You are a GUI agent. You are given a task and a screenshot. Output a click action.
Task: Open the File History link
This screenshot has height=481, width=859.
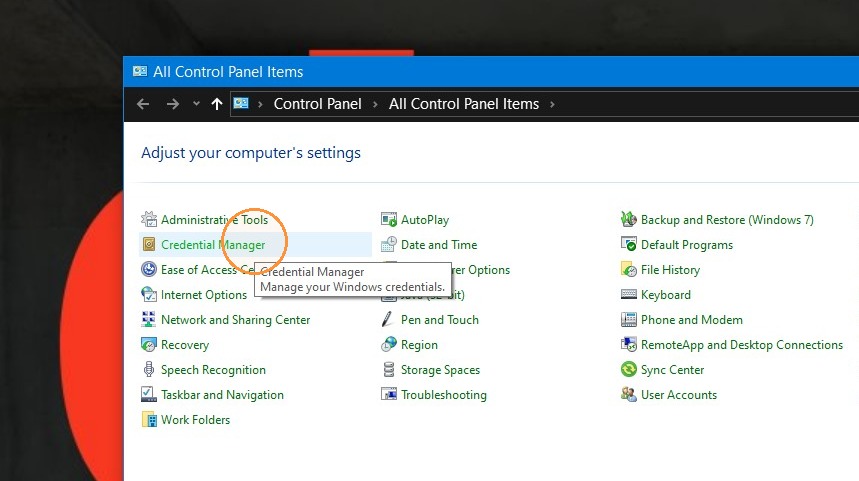(x=671, y=270)
